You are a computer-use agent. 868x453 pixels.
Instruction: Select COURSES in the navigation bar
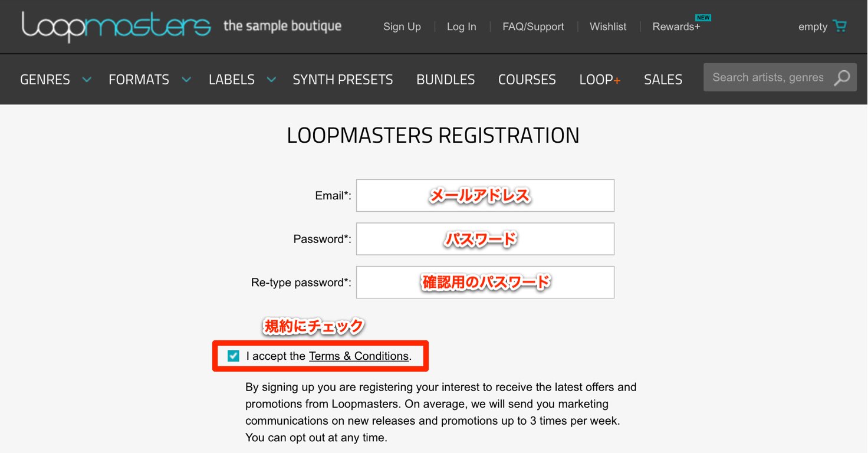click(x=527, y=80)
